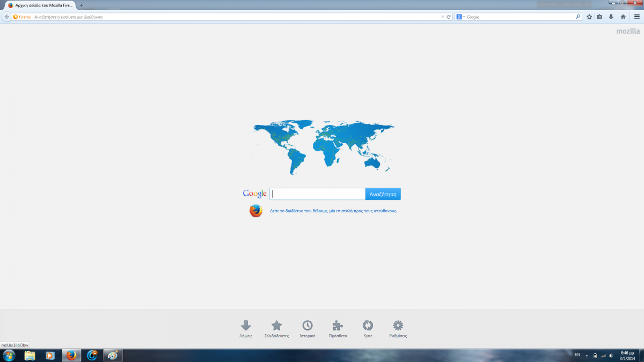The height and width of the screenshot is (362, 644).
Task: Open Sync from bottom launcher
Action: click(368, 329)
